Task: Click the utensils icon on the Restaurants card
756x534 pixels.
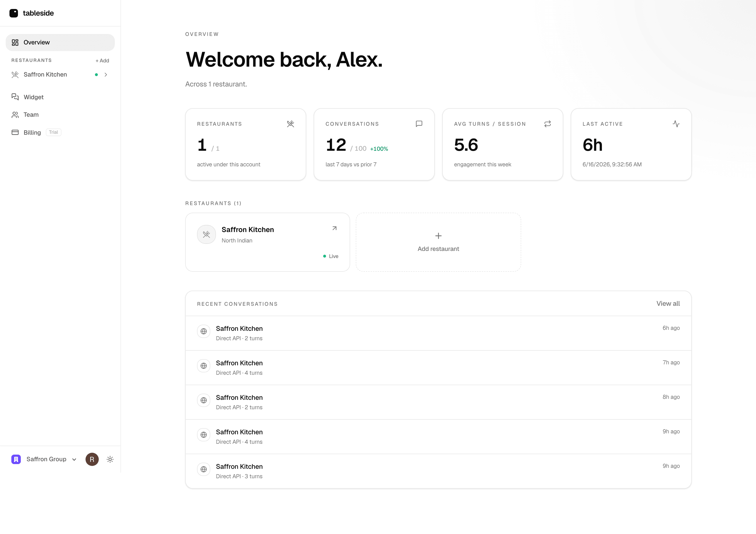Action: pyautogui.click(x=290, y=124)
